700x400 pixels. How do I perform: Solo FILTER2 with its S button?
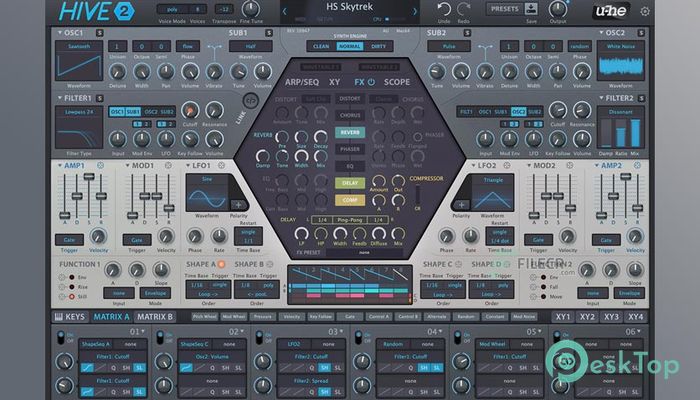click(x=641, y=98)
